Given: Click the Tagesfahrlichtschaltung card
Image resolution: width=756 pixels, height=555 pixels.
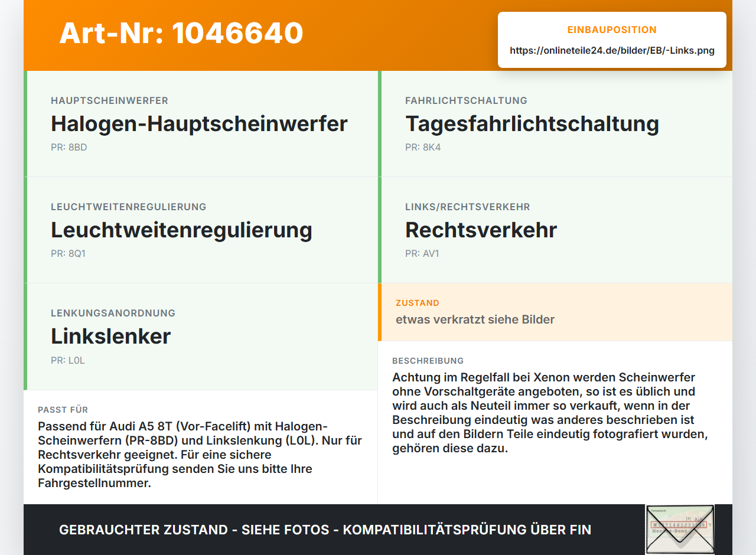Looking at the screenshot, I should tap(555, 124).
